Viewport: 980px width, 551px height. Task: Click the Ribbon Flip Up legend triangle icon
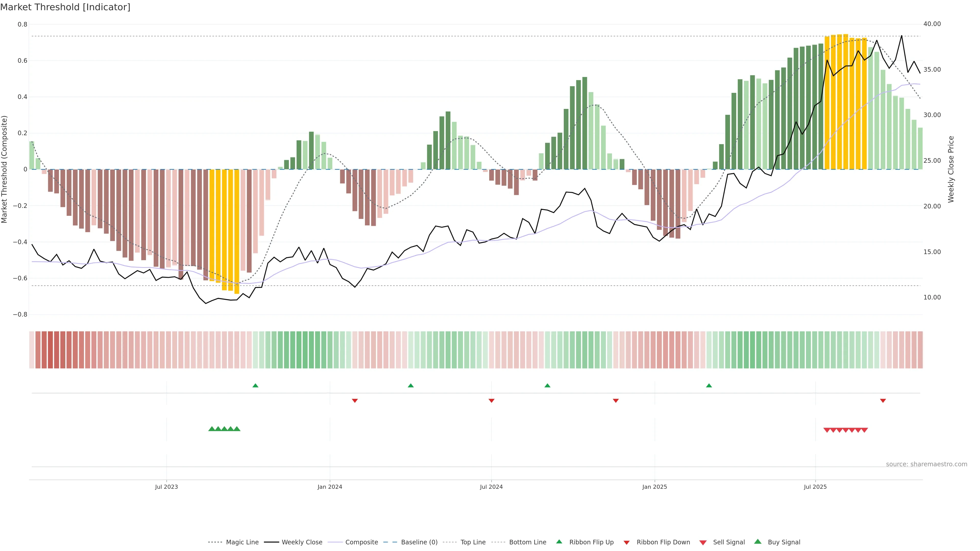coord(559,542)
